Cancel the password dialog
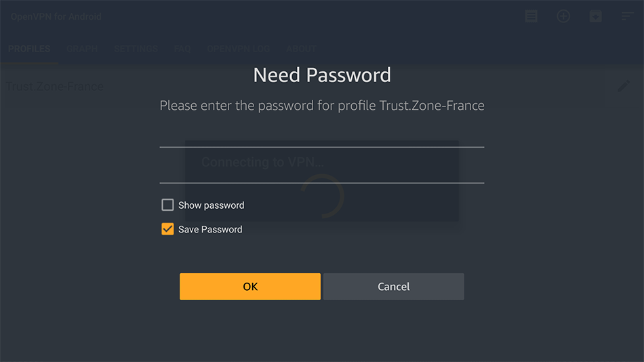Image resolution: width=644 pixels, height=362 pixels. click(393, 287)
